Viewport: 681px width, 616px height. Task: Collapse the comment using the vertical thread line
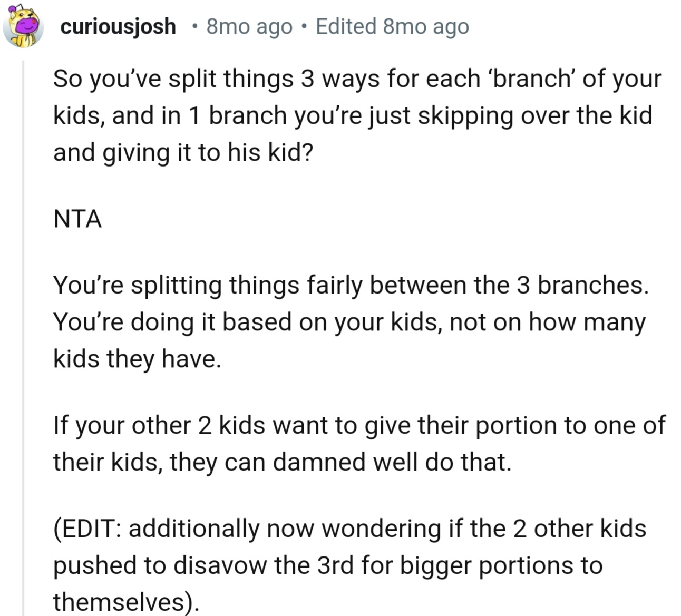(23, 337)
